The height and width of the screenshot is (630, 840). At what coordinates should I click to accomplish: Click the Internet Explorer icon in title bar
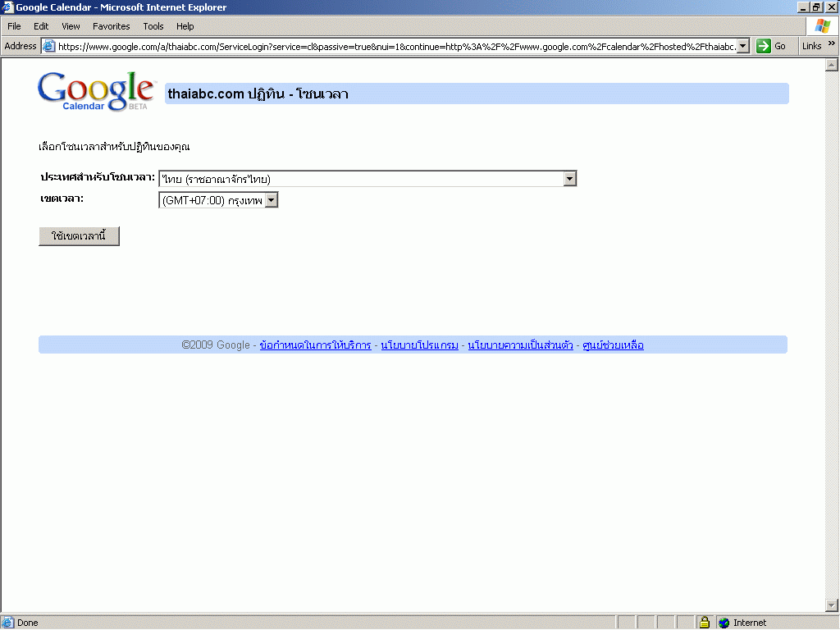click(8, 7)
